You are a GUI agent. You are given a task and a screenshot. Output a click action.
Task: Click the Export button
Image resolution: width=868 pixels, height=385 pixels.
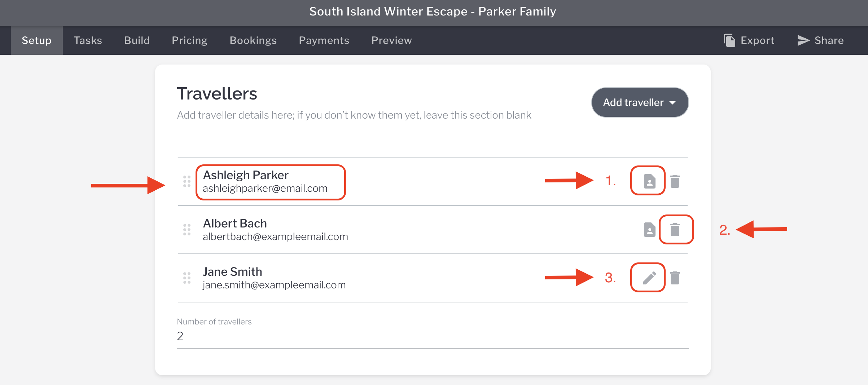749,40
